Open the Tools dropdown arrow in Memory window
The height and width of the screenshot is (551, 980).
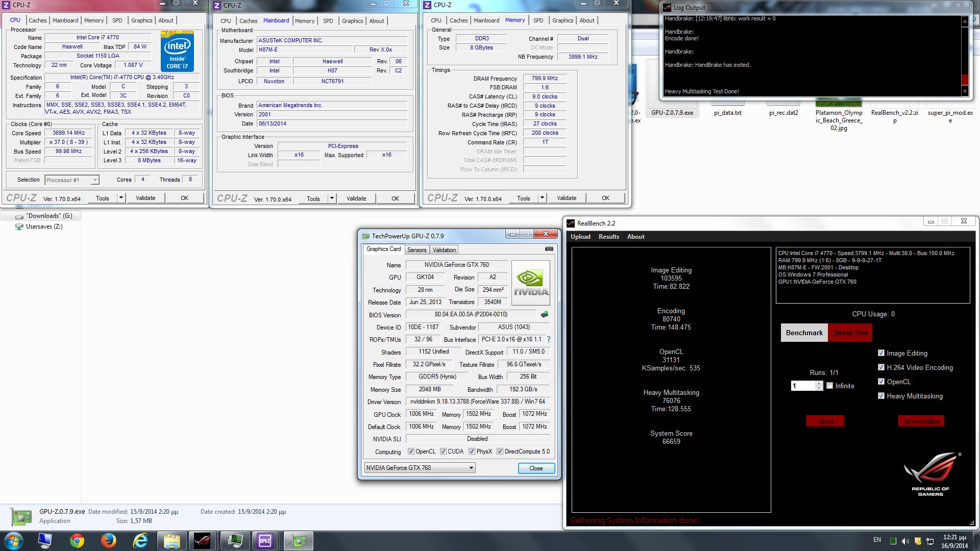(542, 198)
